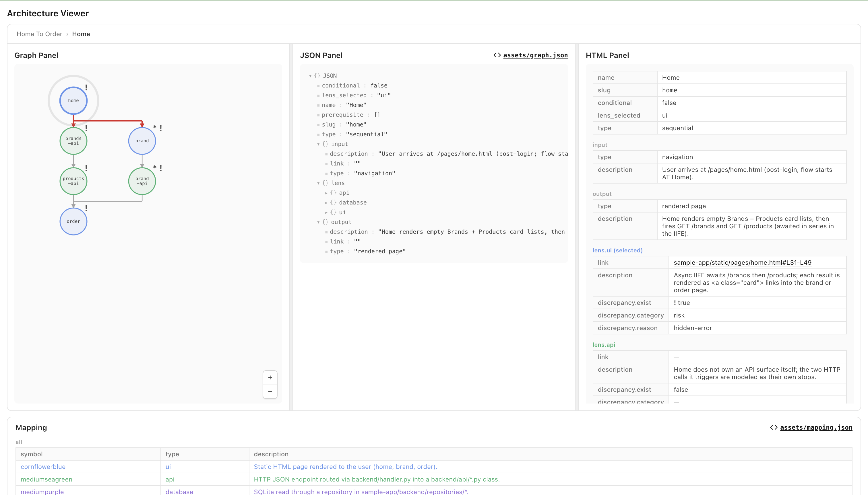Expand the ui object under lens
Screen dimensions: 868x495
pos(326,213)
